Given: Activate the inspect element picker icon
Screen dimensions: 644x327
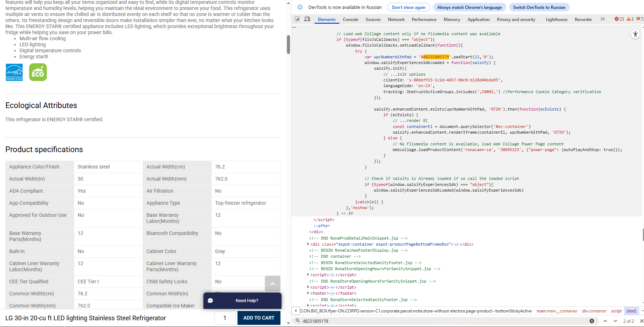Looking at the screenshot, I should [x=297, y=19].
